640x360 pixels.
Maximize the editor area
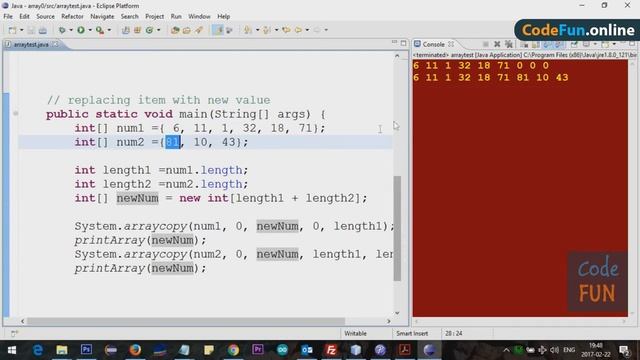coord(403,43)
